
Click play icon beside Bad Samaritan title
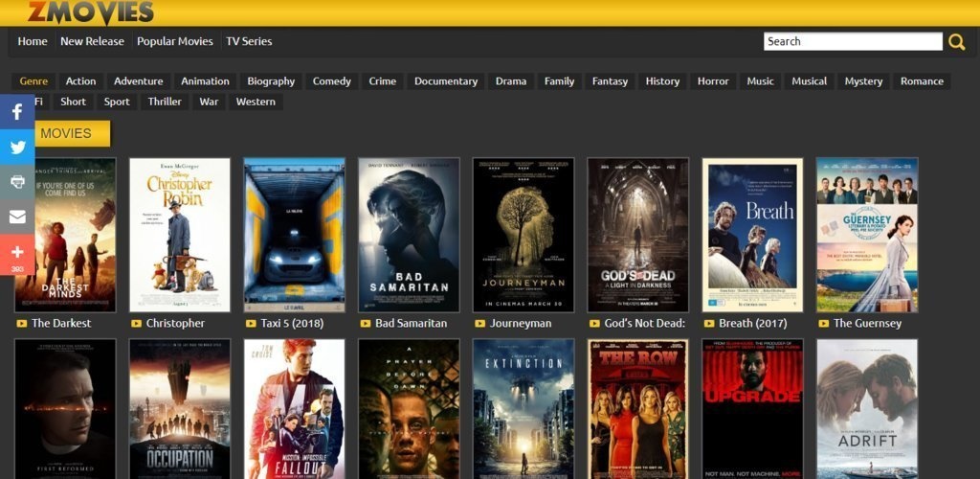(x=366, y=324)
